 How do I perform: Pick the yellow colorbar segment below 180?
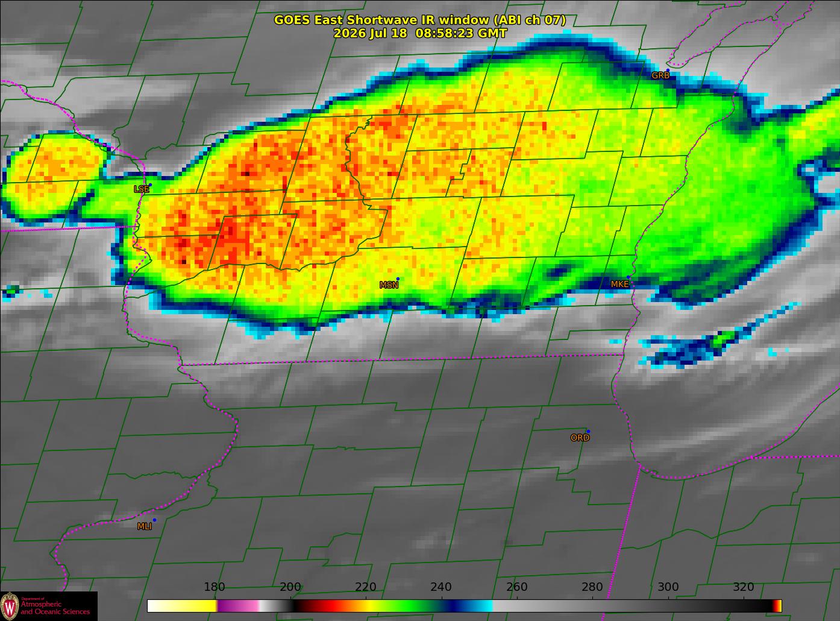coord(182,605)
